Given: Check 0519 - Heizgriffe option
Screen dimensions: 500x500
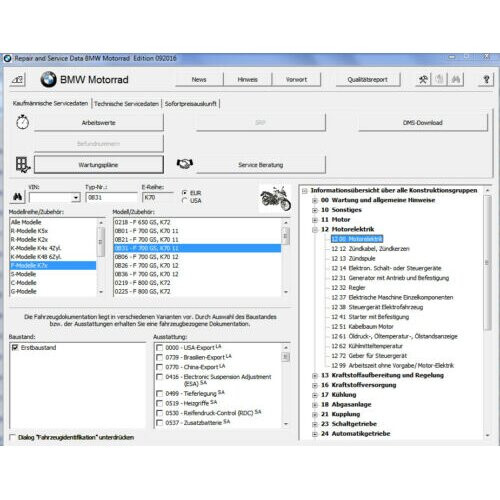Looking at the screenshot, I should [160, 403].
